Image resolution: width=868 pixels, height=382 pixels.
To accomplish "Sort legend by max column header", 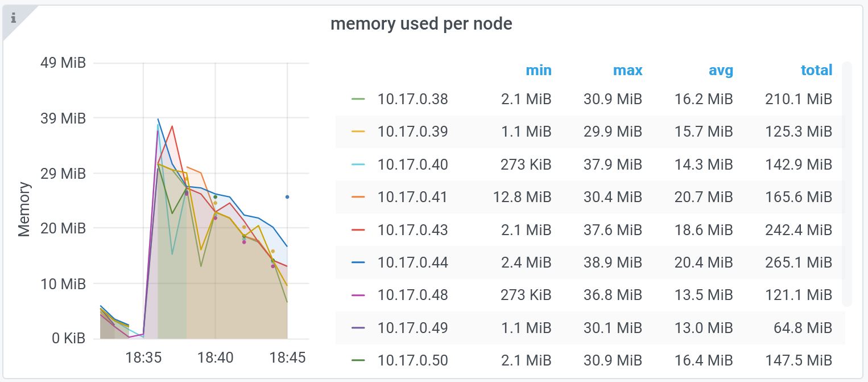I will [x=627, y=71].
